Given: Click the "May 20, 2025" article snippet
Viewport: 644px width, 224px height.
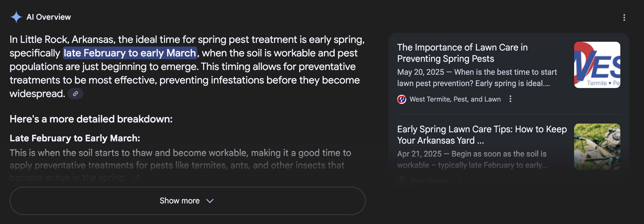Looking at the screenshot, I should pyautogui.click(x=477, y=78).
